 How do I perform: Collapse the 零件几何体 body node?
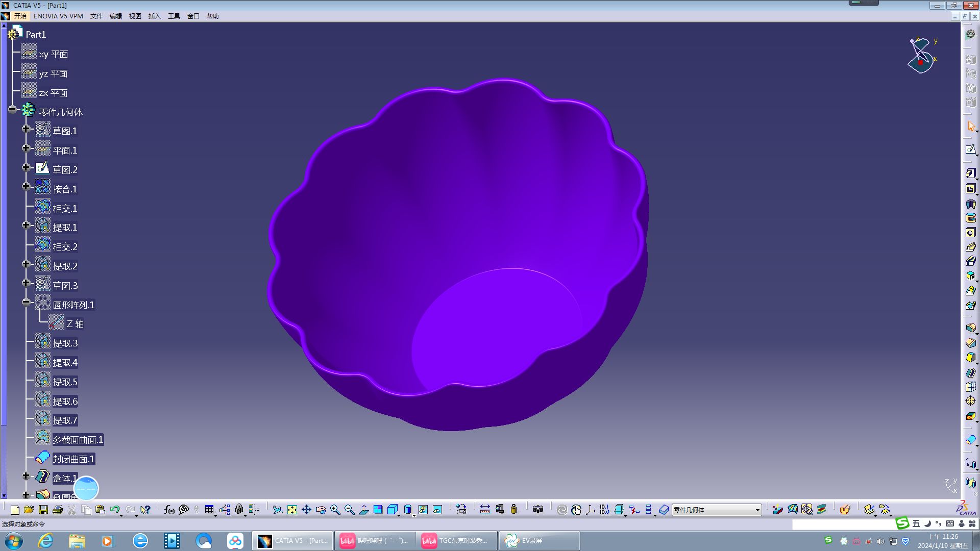point(12,109)
